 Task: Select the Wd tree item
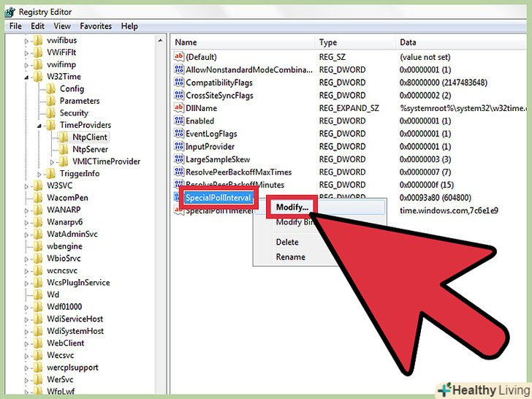click(53, 294)
